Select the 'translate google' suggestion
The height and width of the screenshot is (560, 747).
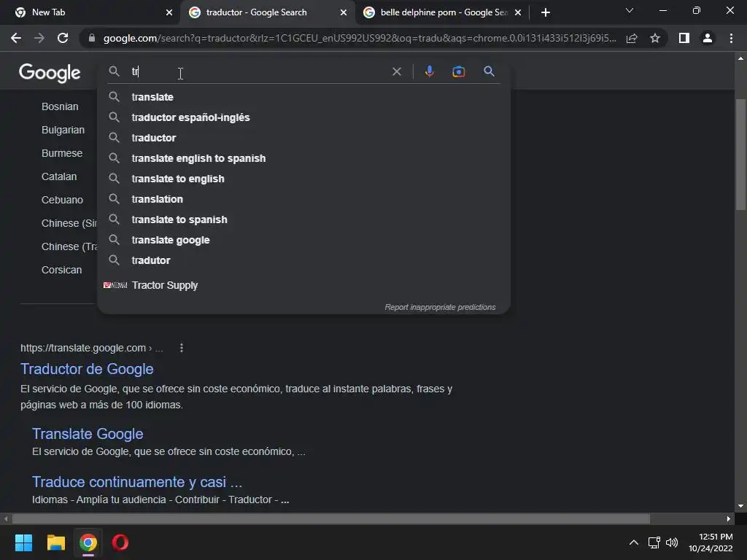pos(303,241)
